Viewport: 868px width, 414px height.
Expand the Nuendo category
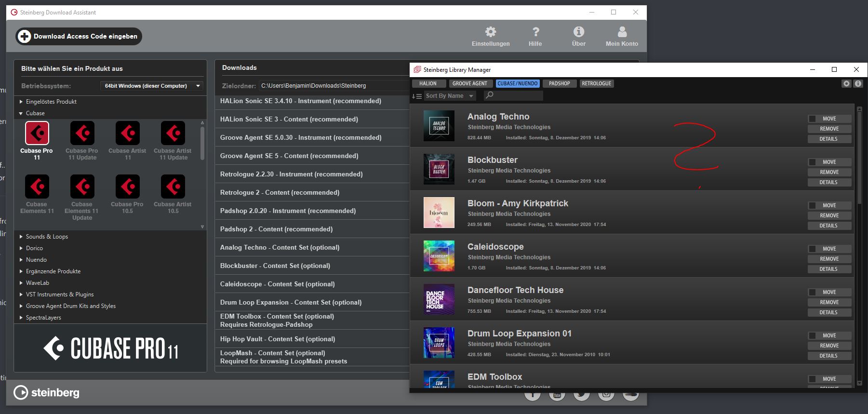coord(21,260)
